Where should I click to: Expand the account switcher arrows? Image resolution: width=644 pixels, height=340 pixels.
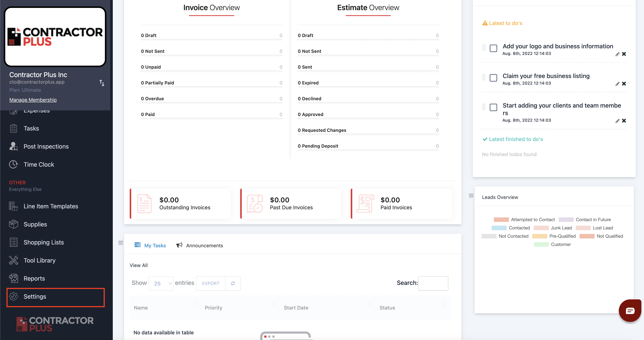click(x=102, y=83)
